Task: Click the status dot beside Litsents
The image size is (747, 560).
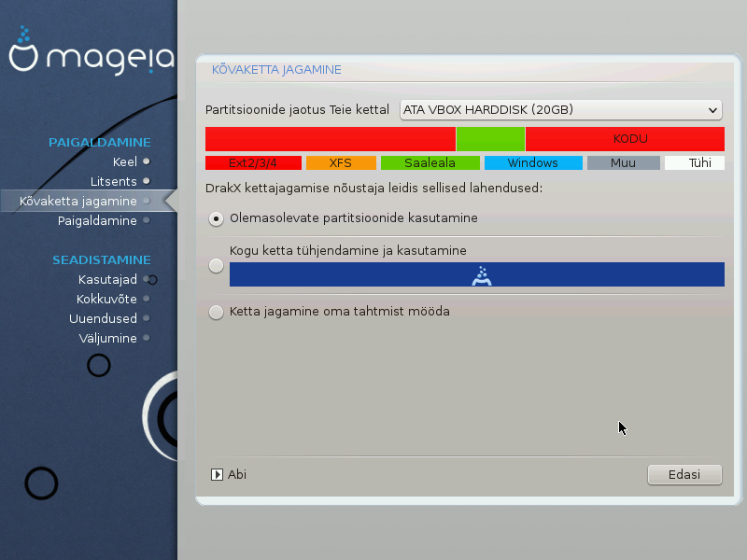Action: coord(147,181)
